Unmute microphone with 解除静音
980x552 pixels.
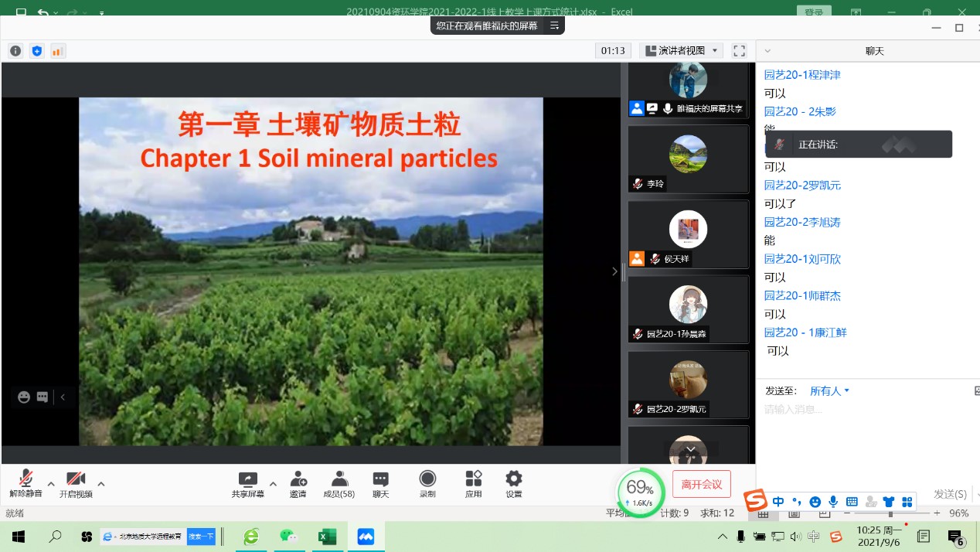pyautogui.click(x=26, y=484)
